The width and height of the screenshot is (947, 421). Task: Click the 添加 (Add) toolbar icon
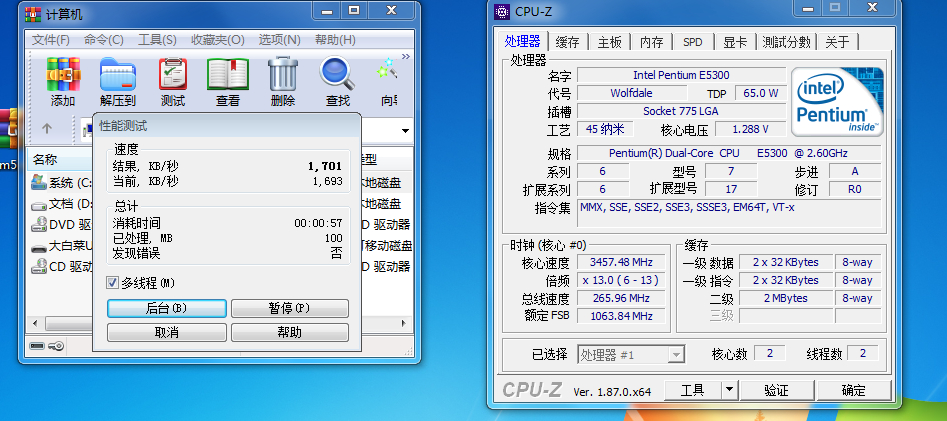pyautogui.click(x=63, y=74)
